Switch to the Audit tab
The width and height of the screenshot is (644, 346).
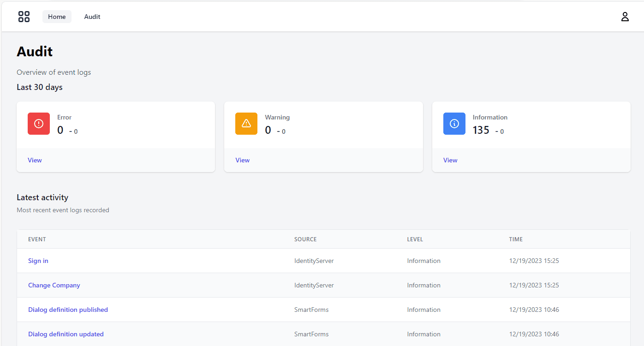click(92, 17)
